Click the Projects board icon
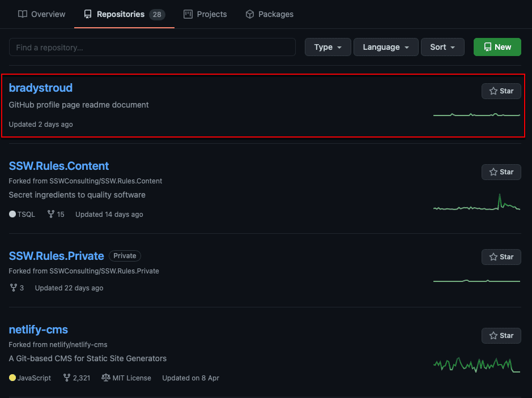The width and height of the screenshot is (532, 398). (x=188, y=14)
